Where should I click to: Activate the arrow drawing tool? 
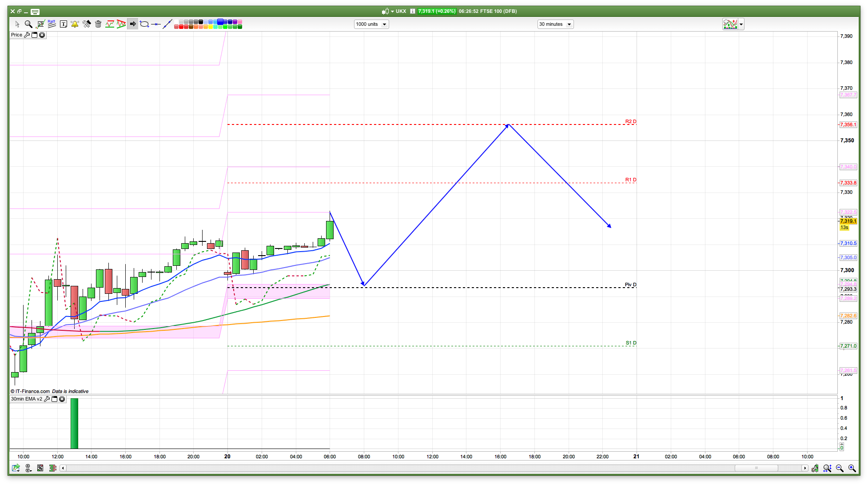pyautogui.click(x=132, y=24)
